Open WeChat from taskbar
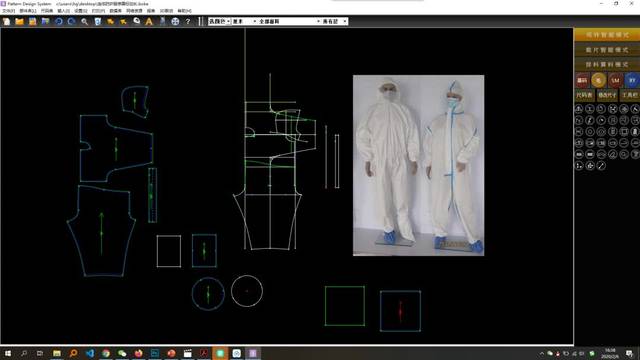Image resolution: width=640 pixels, height=360 pixels. (x=122, y=353)
